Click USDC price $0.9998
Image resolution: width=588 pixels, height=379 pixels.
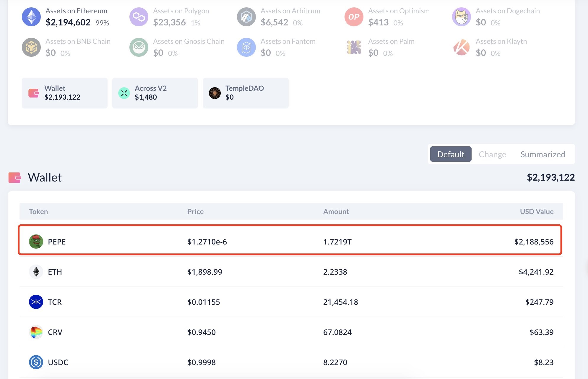click(202, 362)
